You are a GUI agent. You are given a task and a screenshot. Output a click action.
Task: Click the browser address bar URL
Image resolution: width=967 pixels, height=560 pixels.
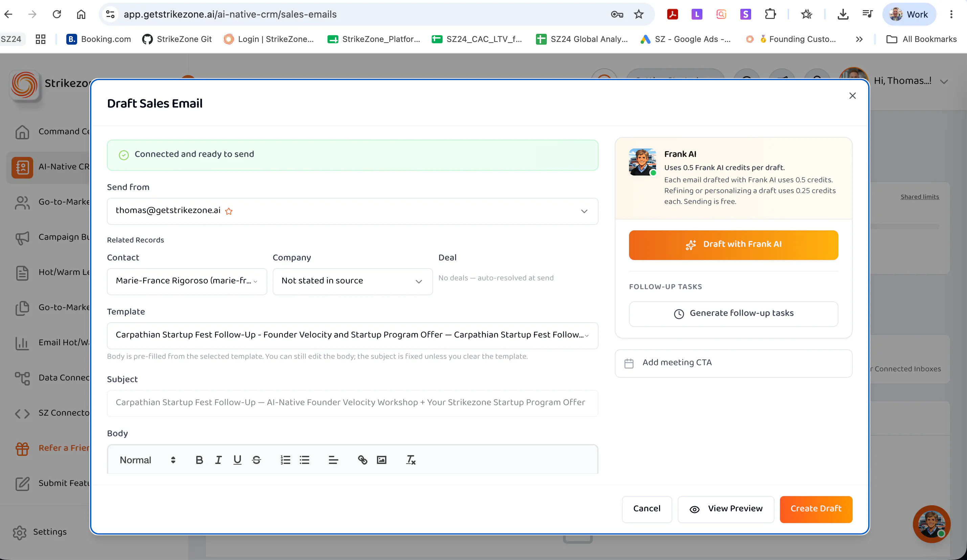tap(230, 14)
